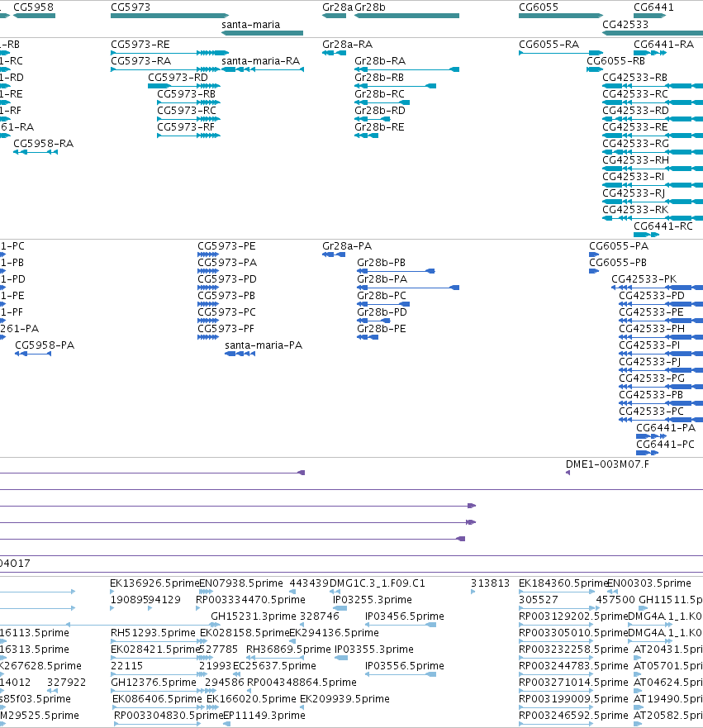Click the CG5973-RD transcript label
The width and height of the screenshot is (703, 728).
tap(178, 78)
